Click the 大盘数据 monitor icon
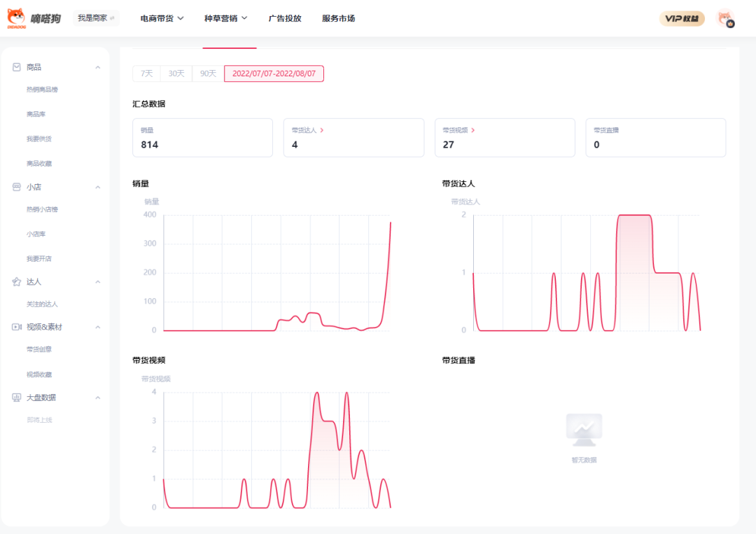 (x=16, y=398)
